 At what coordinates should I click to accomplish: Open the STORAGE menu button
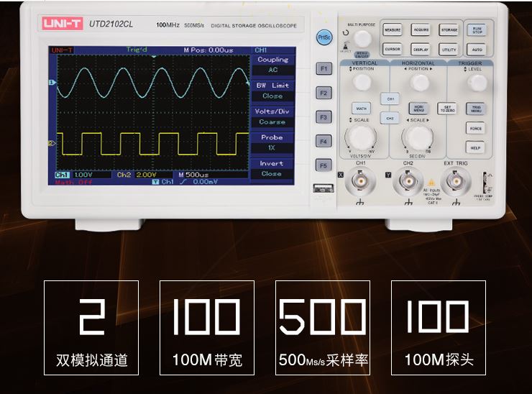tap(449, 30)
